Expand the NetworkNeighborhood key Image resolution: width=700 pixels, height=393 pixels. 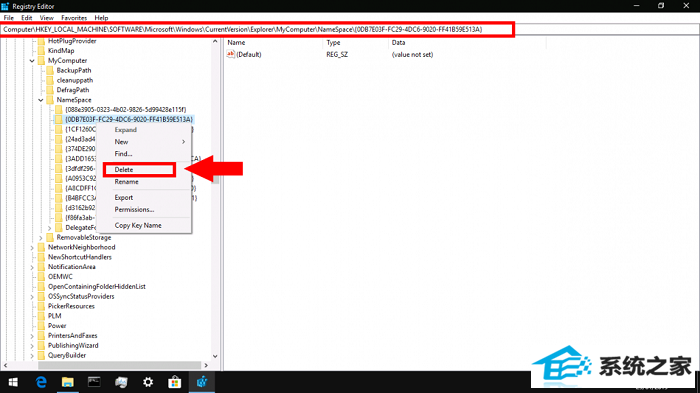32,247
